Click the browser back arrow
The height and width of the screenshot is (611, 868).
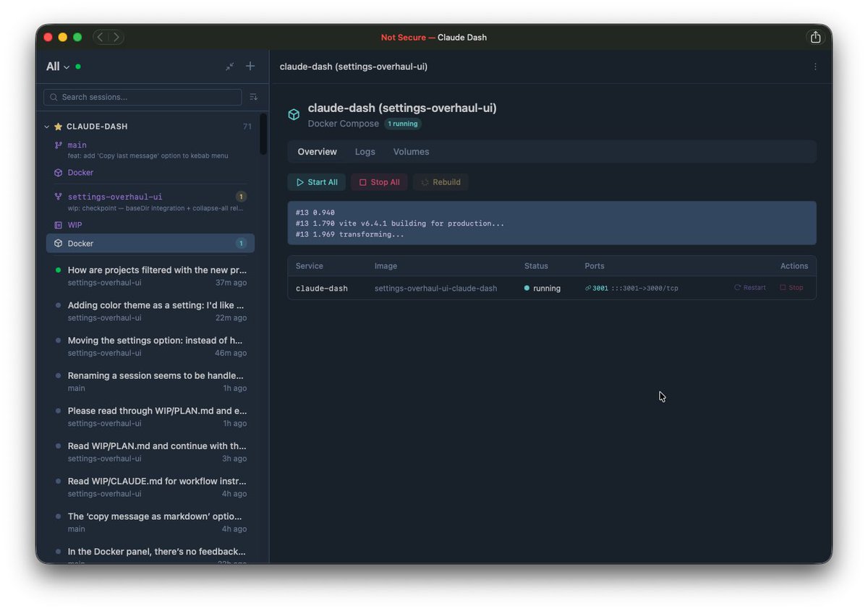click(100, 37)
